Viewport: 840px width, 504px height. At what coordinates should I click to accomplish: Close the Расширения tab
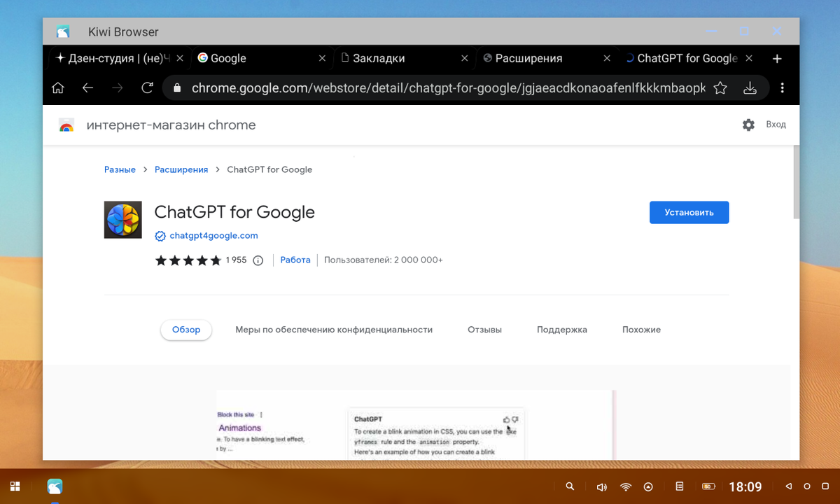click(607, 59)
